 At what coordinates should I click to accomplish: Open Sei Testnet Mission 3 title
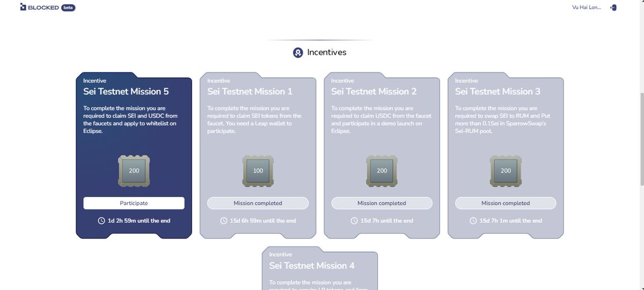pos(498,91)
